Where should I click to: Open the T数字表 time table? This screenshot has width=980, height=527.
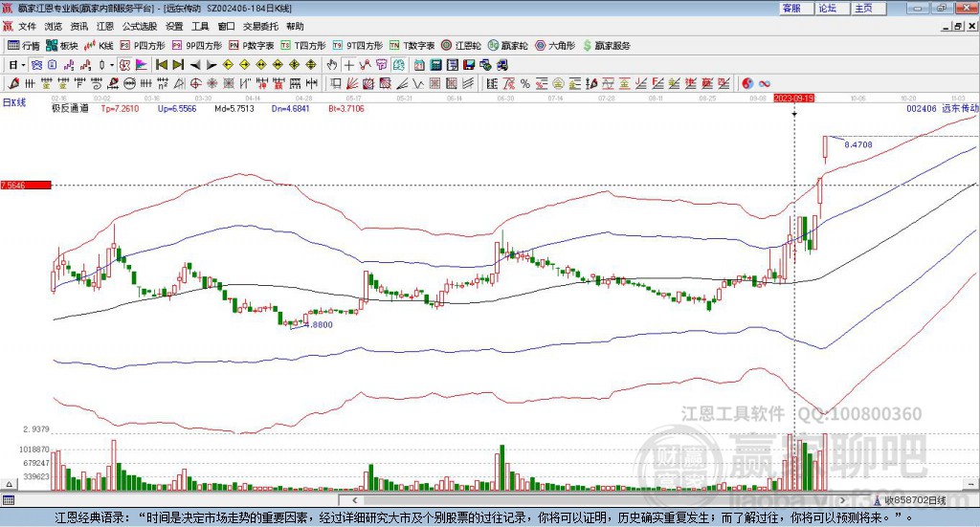point(412,46)
